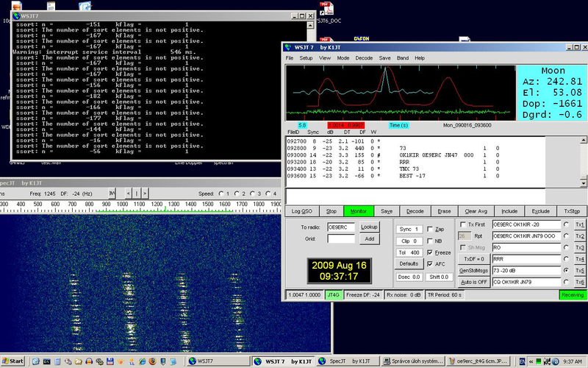Click the Add button next to Grid
This screenshot has height=368, width=588.
click(370, 238)
